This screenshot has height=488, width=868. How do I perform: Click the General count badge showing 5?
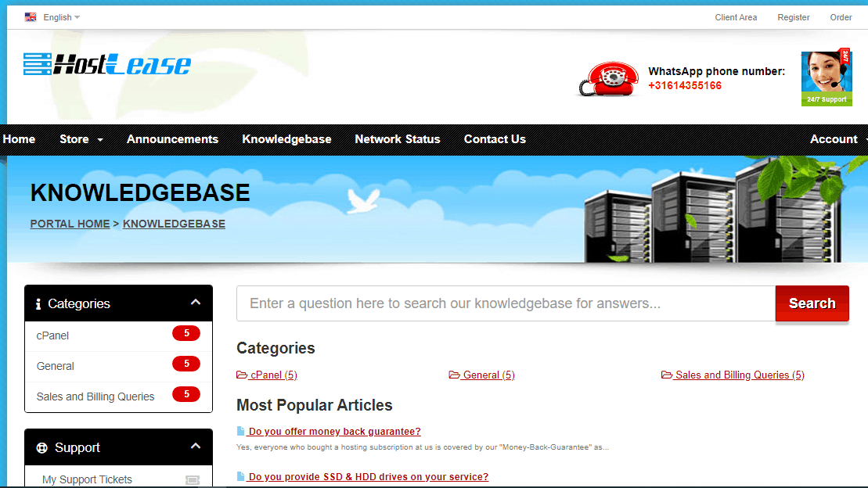pyautogui.click(x=186, y=364)
